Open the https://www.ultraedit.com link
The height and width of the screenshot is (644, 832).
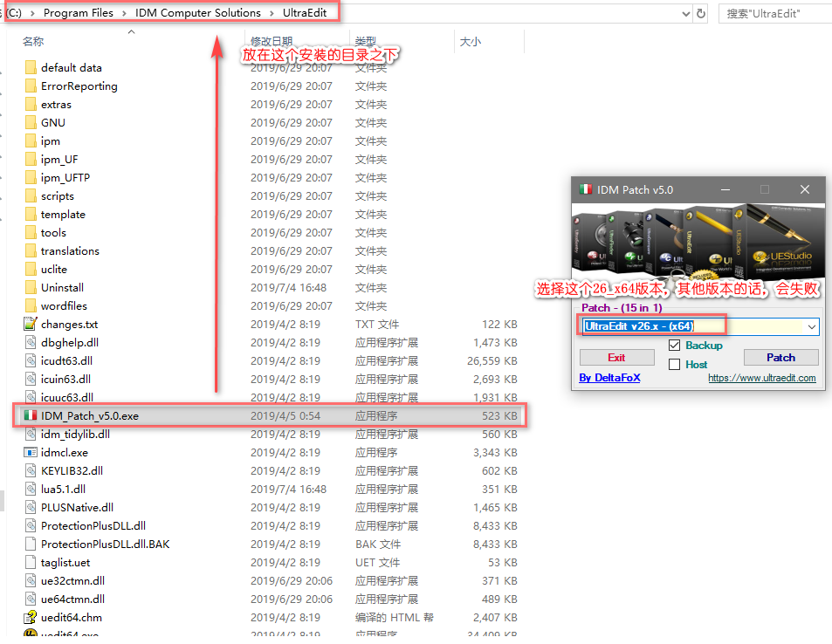(762, 378)
